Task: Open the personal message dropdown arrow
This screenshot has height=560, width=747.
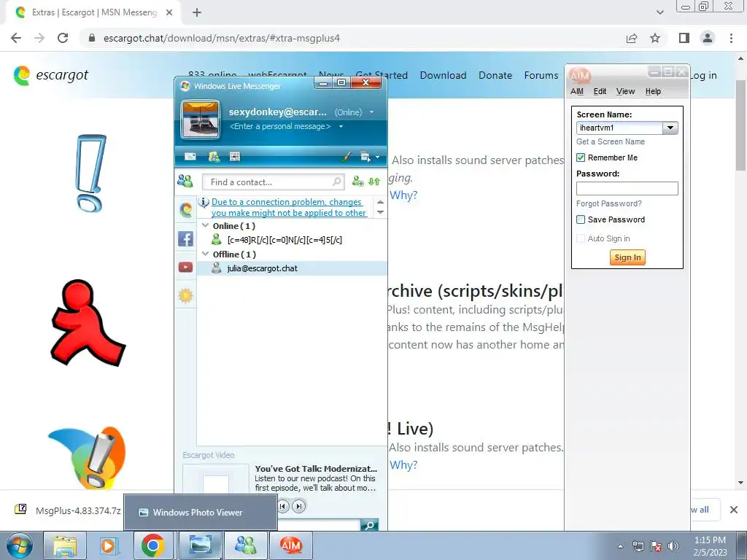Action: (x=341, y=127)
